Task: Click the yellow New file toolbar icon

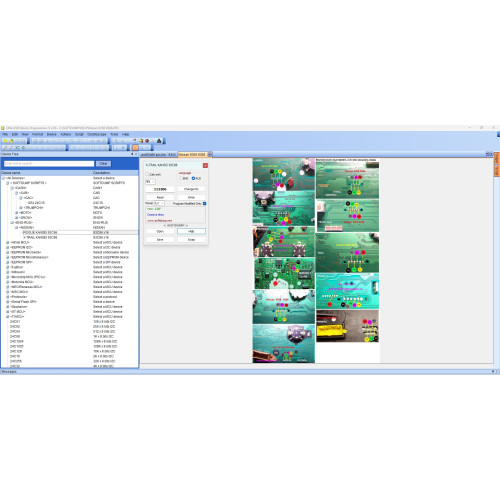Action: (x=5, y=141)
